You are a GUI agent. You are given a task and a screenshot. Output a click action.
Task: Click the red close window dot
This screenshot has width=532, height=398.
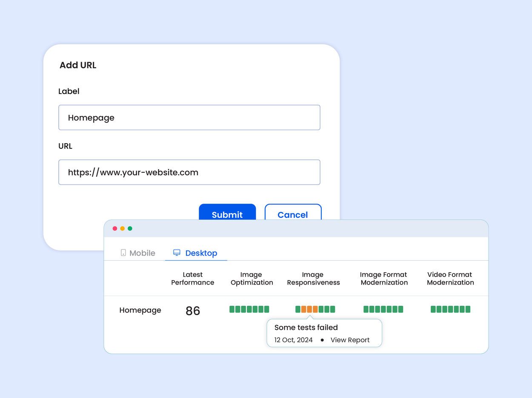tap(115, 228)
